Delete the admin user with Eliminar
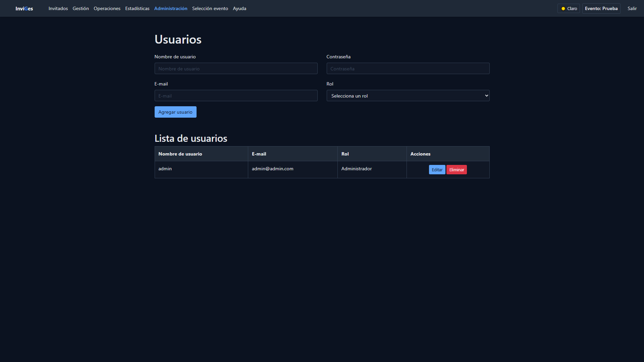This screenshot has height=362, width=644. pos(457,170)
